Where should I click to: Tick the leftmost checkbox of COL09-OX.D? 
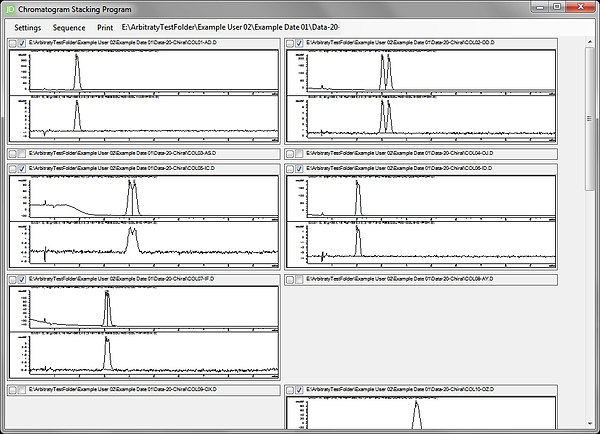[13, 390]
